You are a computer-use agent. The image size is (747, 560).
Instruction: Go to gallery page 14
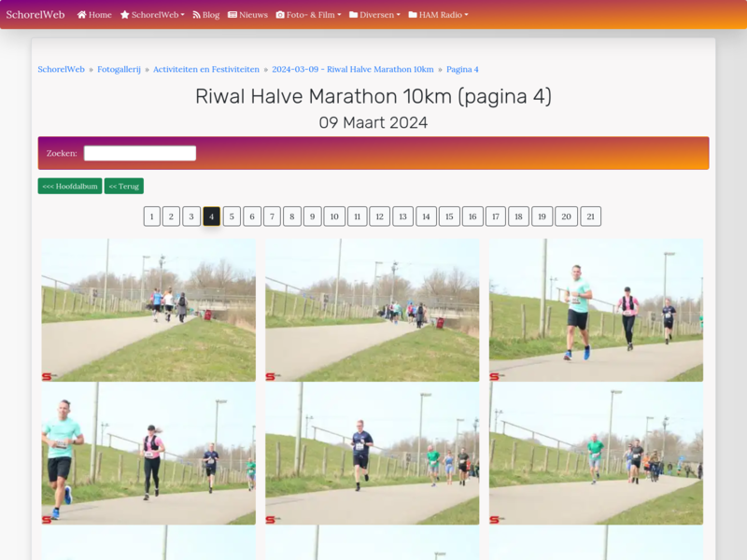pyautogui.click(x=427, y=217)
